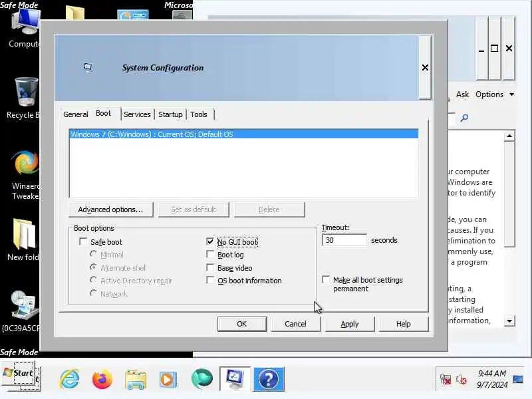Select the Minimal radio button
The image size is (532, 399).
93,254
